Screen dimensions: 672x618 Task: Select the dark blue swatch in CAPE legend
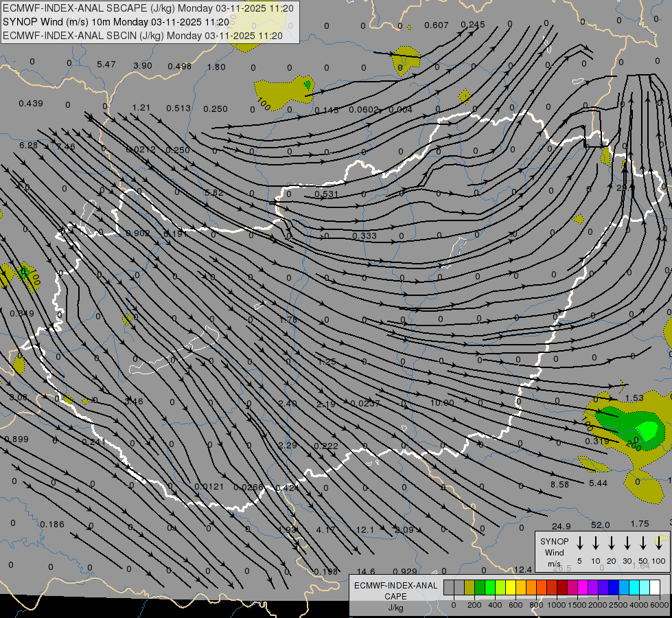tap(613, 587)
